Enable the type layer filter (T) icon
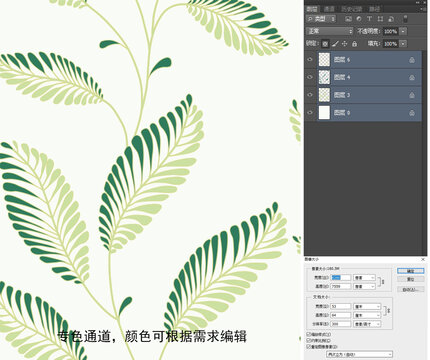The width and height of the screenshot is (430, 360). pyautogui.click(x=369, y=19)
